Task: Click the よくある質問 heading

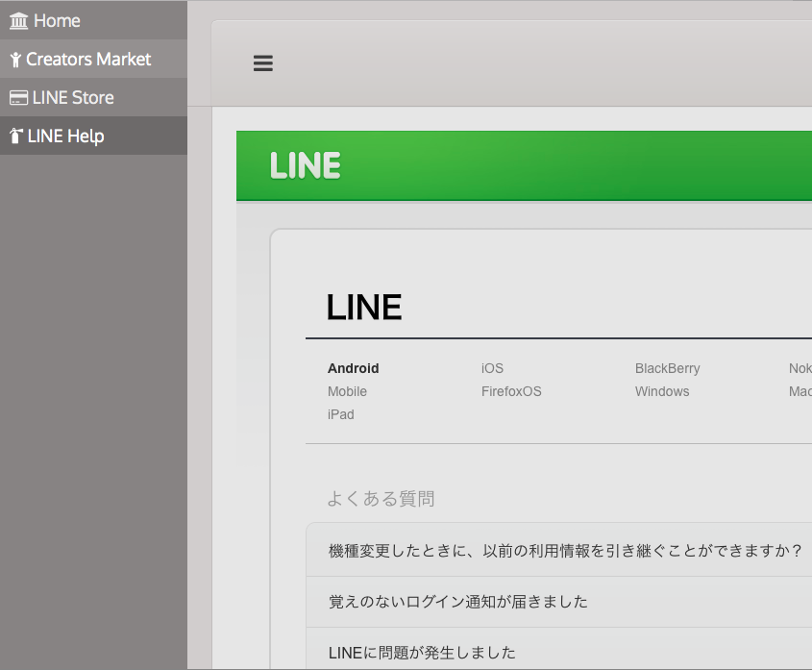Action: [x=381, y=499]
